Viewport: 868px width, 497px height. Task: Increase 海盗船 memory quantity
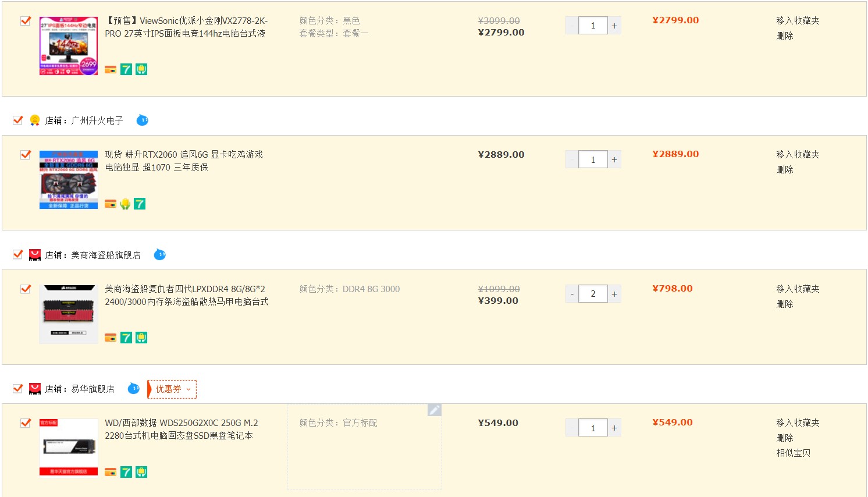click(614, 294)
